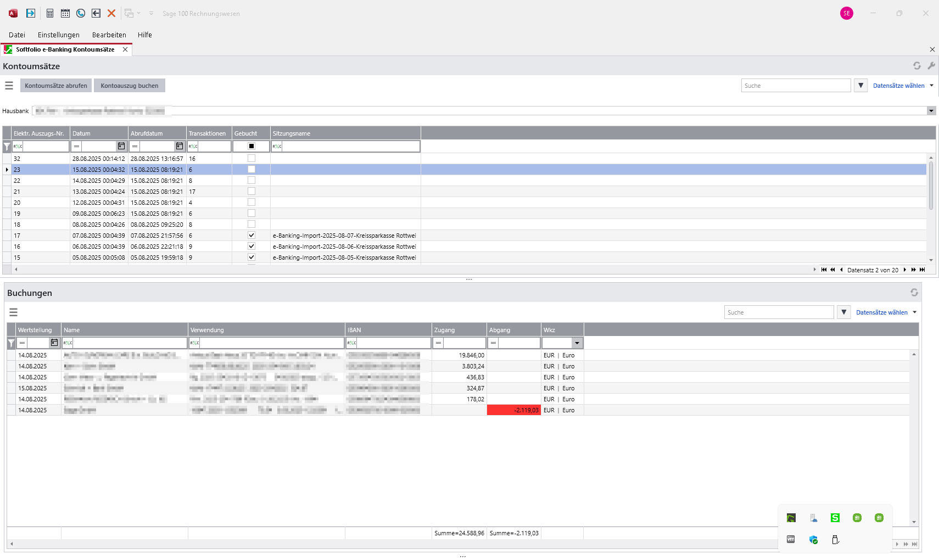This screenshot has height=560, width=939.
Task: Toggle the Gebucht filter checkbox
Action: (251, 146)
